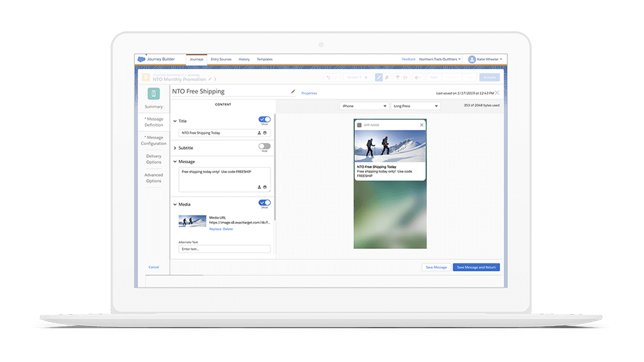Go to the Summary step

click(x=153, y=107)
